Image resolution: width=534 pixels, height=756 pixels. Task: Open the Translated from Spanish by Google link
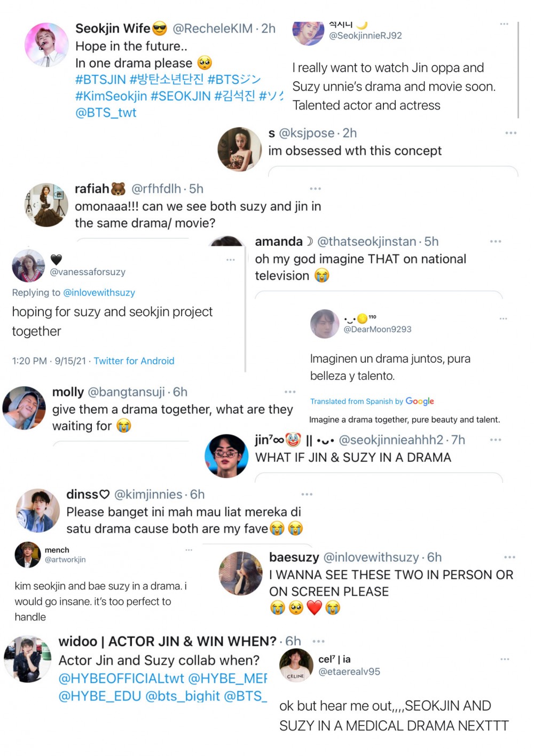click(372, 401)
